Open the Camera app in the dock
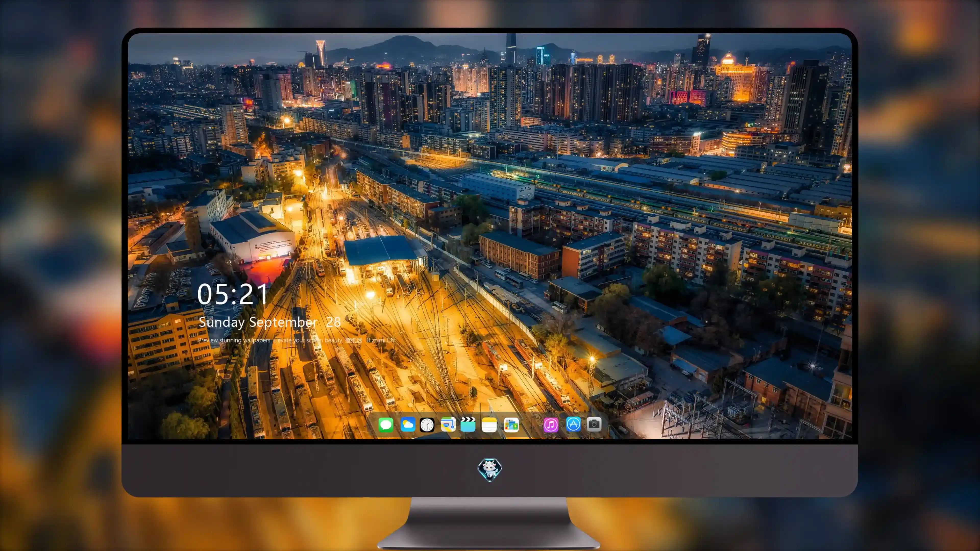980x551 pixels. pyautogui.click(x=594, y=424)
